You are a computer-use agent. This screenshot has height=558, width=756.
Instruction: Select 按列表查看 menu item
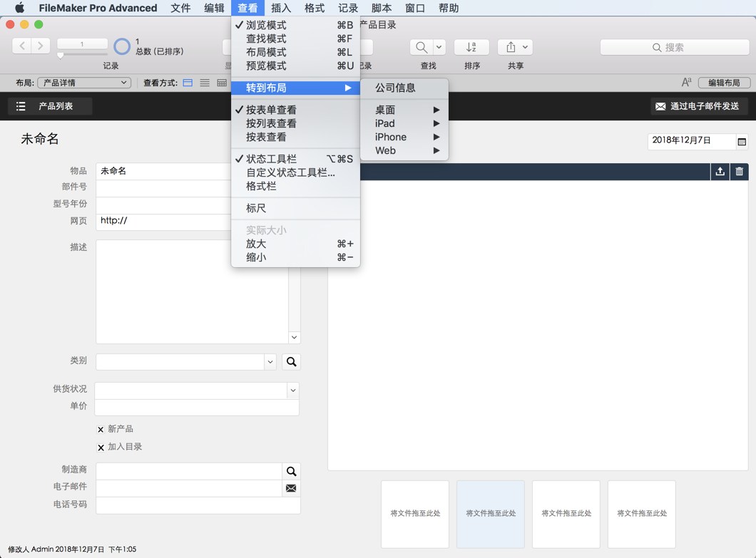click(x=295, y=123)
